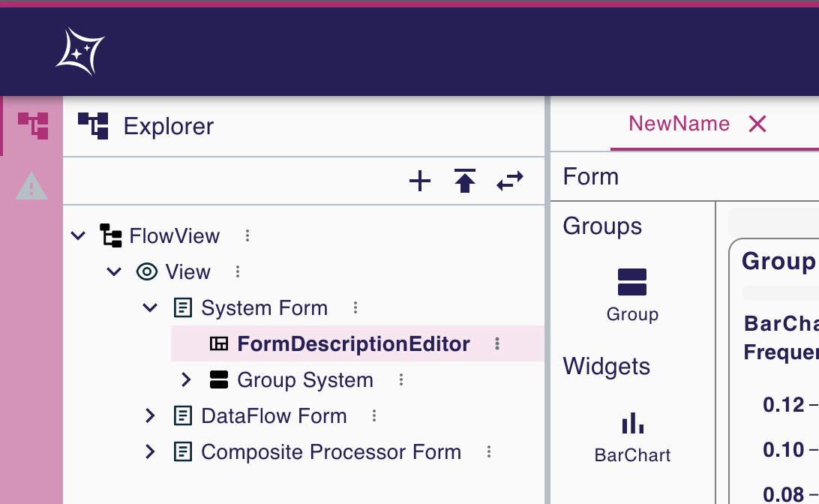Screen dimensions: 819x504
Task: Select the Group widget icon in the palette
Action: coord(632,280)
